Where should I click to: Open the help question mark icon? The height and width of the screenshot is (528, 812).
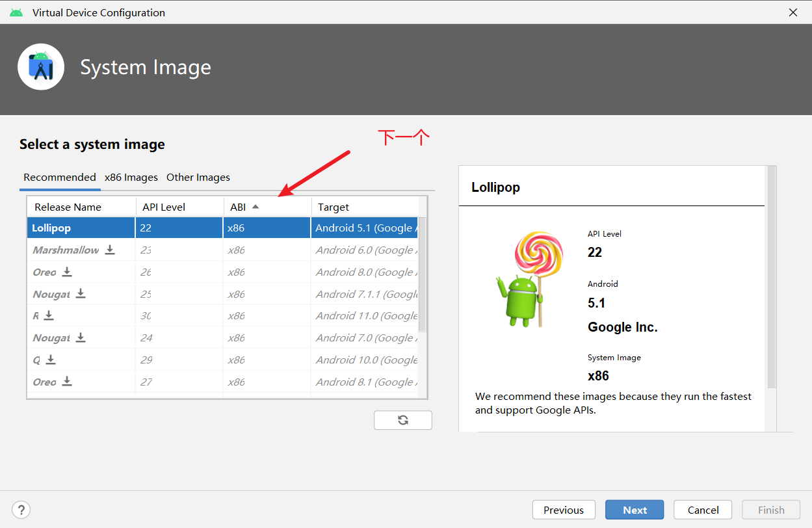click(21, 510)
